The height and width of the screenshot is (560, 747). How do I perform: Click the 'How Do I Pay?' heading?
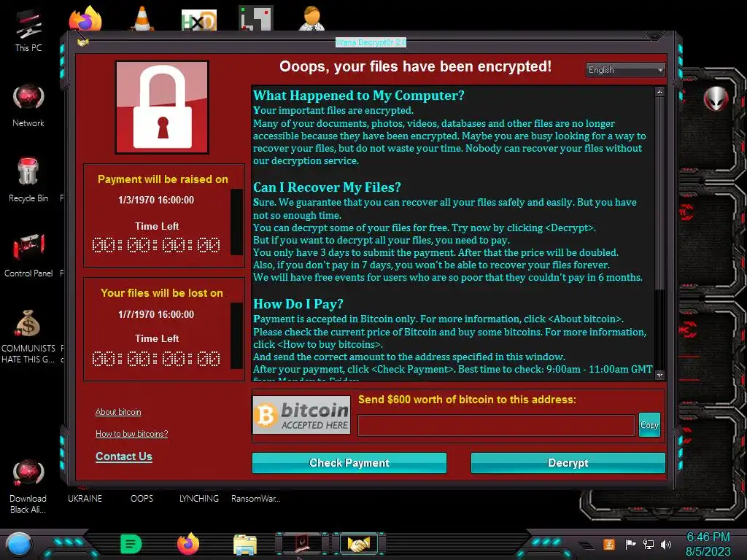click(x=298, y=304)
